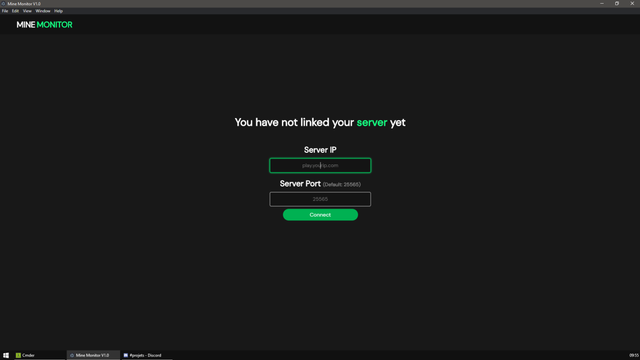Click the Mine Monitor logo
Image resolution: width=640 pixels, height=360 pixels.
coord(44,25)
